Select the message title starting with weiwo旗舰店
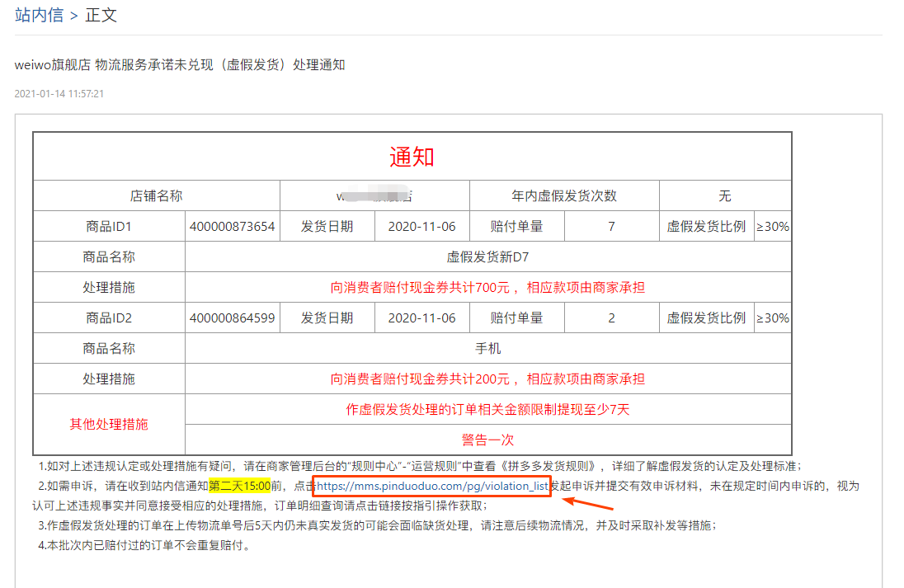Image resolution: width=904 pixels, height=588 pixels. tap(180, 65)
